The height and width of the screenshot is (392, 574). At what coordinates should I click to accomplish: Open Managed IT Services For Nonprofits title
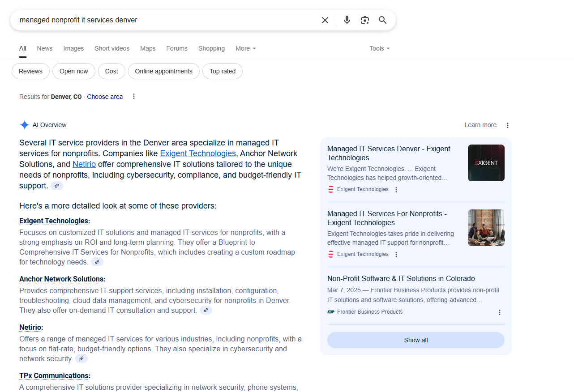point(387,218)
